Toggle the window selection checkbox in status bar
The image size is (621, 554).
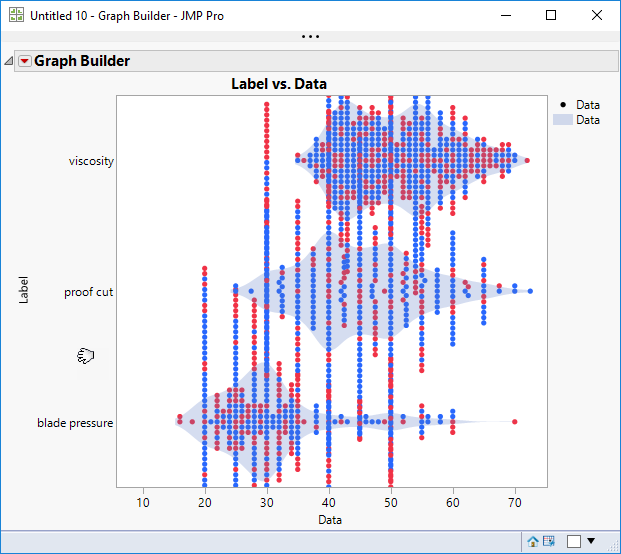pos(574,541)
